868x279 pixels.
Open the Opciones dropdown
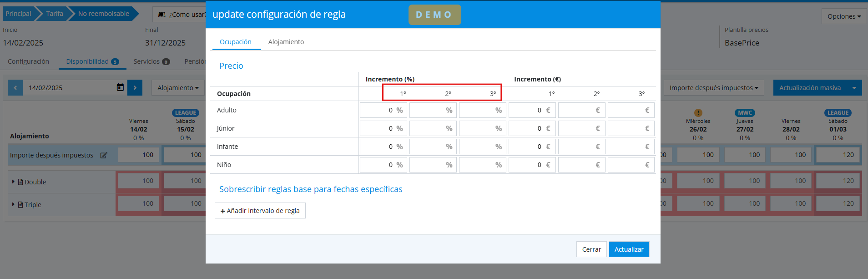844,16
